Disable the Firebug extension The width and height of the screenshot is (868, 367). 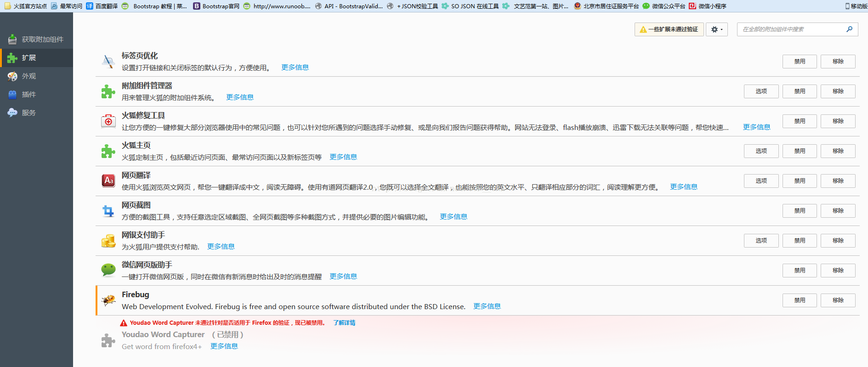click(800, 300)
